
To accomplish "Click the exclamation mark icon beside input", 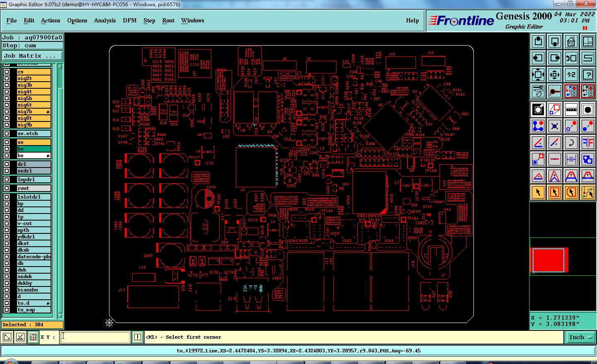I will coord(138,337).
